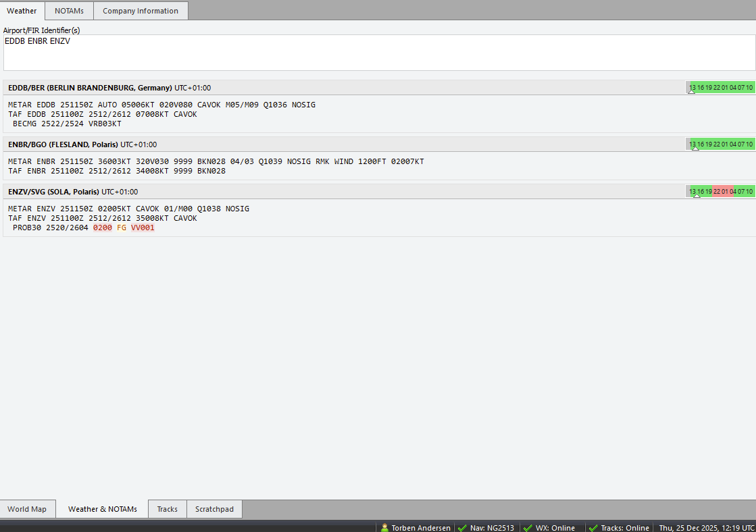
Task: Open the Company Information tab
Action: (x=141, y=11)
